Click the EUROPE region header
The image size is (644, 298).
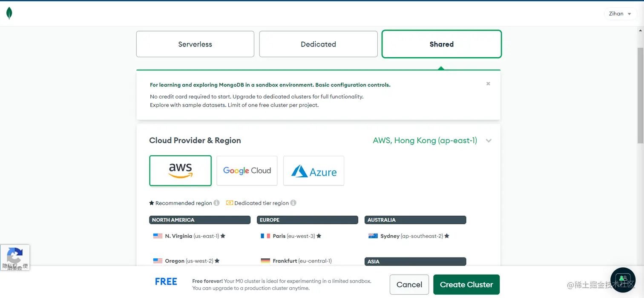[308, 220]
